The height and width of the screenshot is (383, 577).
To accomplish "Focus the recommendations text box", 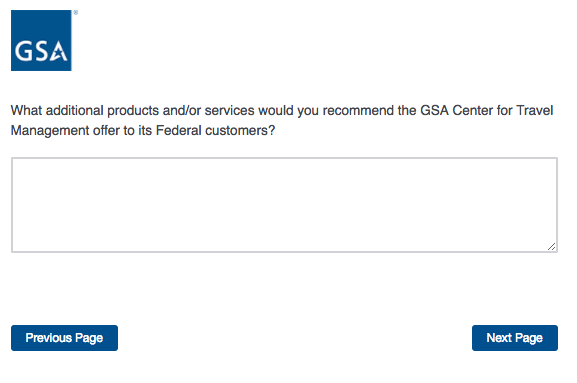I will tap(284, 205).
